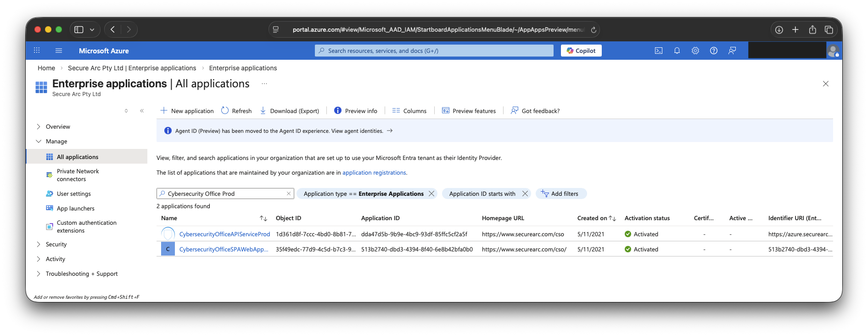Clear the Cybersecurity Office Prod search text

click(x=288, y=194)
